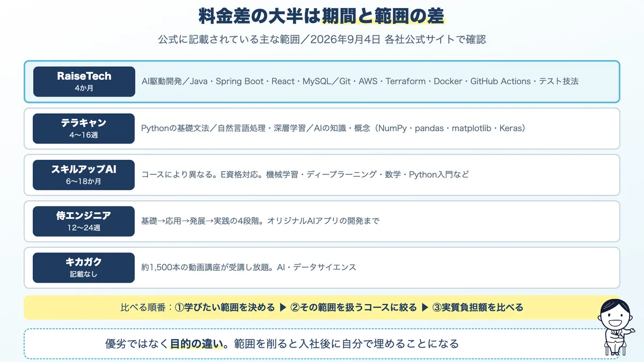Click the second arrow before step ③

[425, 307]
